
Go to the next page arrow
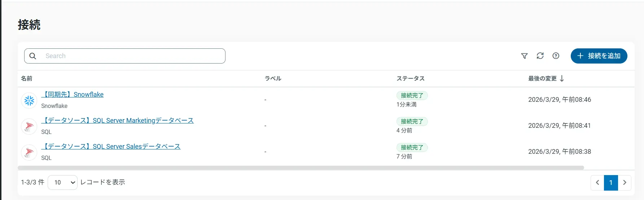point(625,183)
